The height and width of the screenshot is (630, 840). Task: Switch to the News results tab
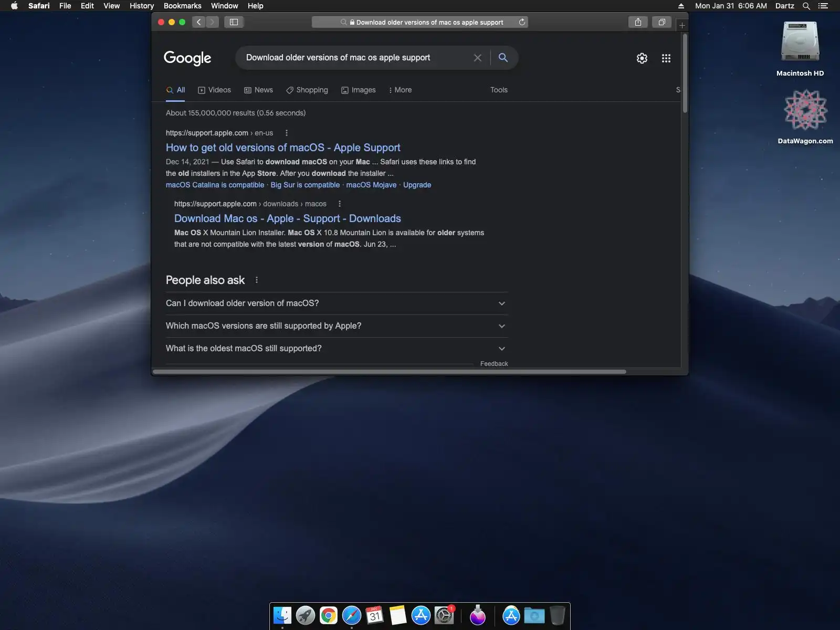click(258, 90)
